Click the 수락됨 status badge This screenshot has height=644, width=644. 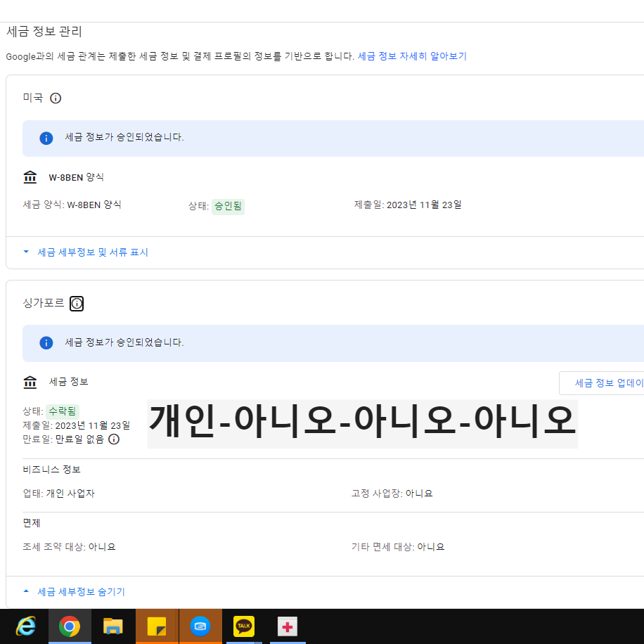63,411
